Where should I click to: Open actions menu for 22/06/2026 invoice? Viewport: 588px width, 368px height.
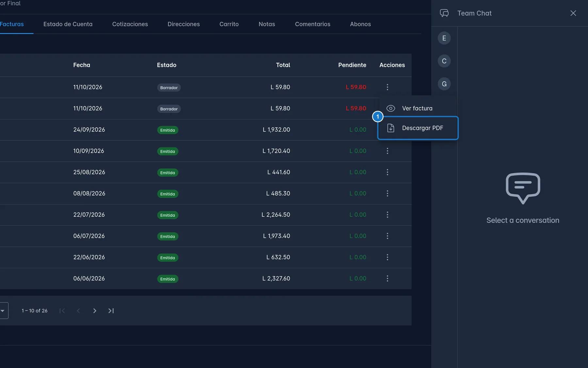[x=387, y=257]
